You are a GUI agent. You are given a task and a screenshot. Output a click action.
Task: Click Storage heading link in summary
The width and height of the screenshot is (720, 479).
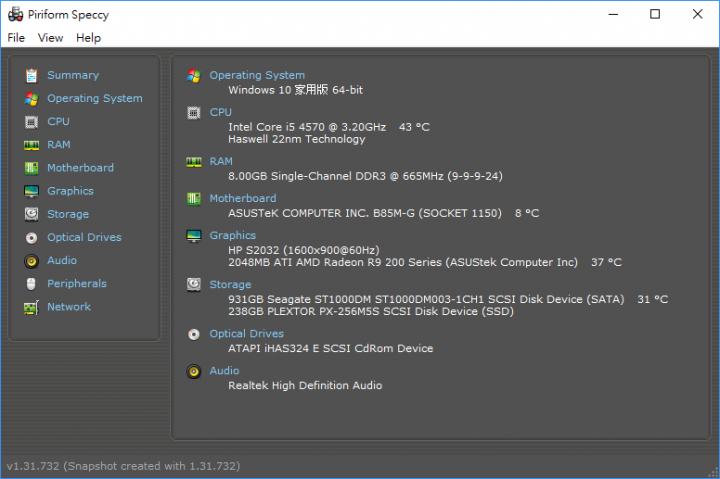(231, 285)
